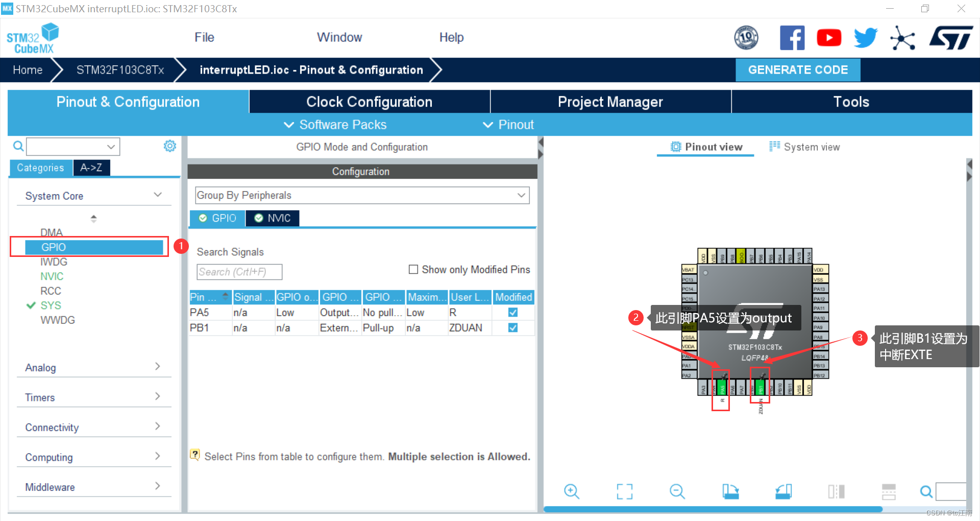Click STM32F103C8Tx breadcrumb
Image resolution: width=980 pixels, height=521 pixels.
click(x=120, y=70)
